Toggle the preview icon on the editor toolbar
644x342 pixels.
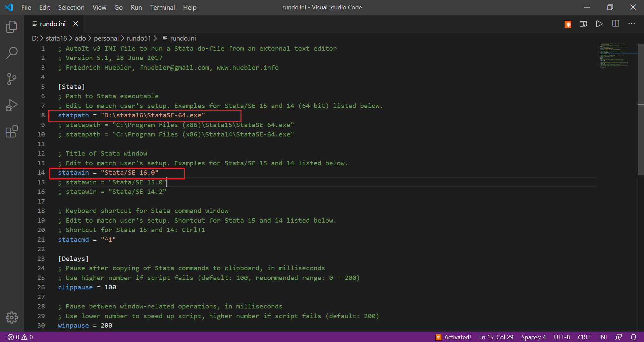coord(584,23)
